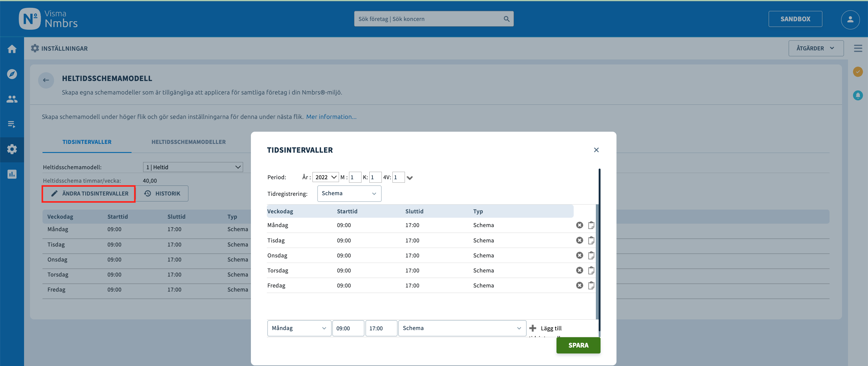
Task: Click Typ column header in dialog
Action: [x=478, y=211]
